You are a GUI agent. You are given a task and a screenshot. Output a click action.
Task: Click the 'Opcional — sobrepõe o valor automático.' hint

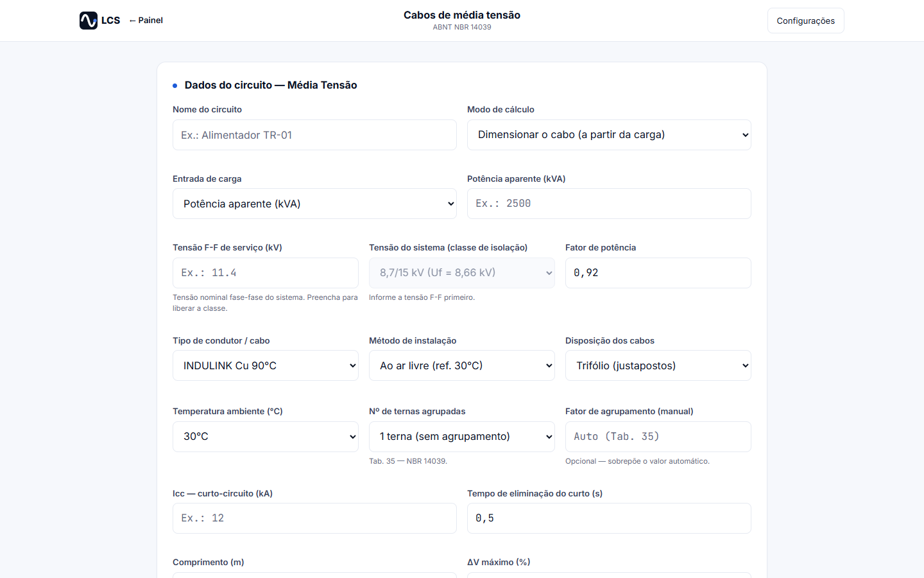pyautogui.click(x=637, y=461)
